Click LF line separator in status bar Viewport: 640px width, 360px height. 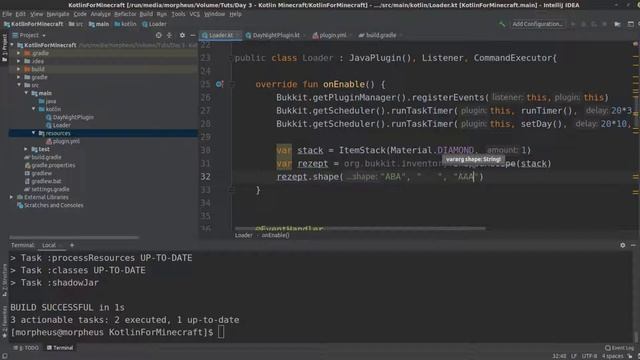(x=573, y=356)
